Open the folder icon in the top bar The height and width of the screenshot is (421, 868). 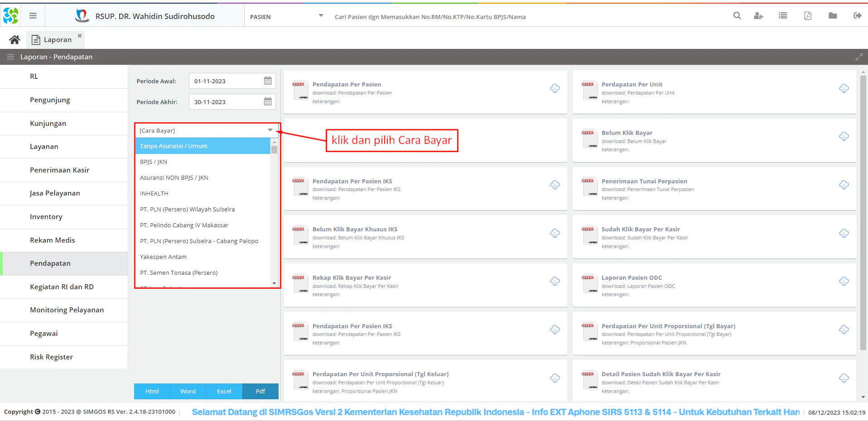pyautogui.click(x=833, y=16)
